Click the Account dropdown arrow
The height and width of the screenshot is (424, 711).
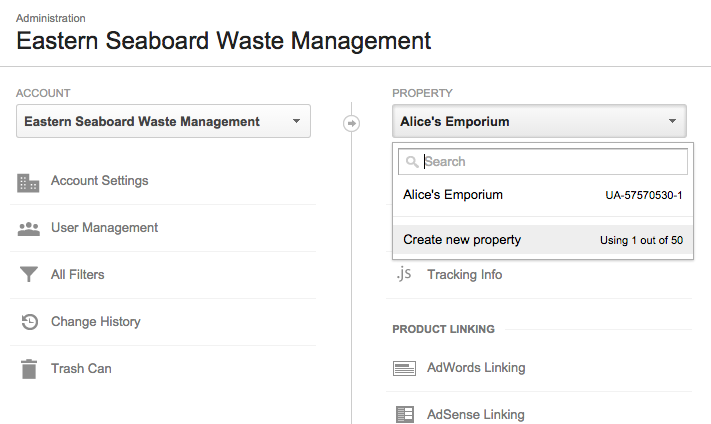click(x=296, y=121)
